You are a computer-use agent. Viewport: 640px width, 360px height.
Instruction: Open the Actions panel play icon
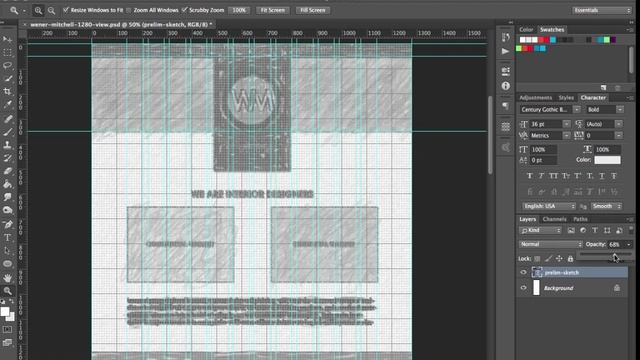coord(505,51)
